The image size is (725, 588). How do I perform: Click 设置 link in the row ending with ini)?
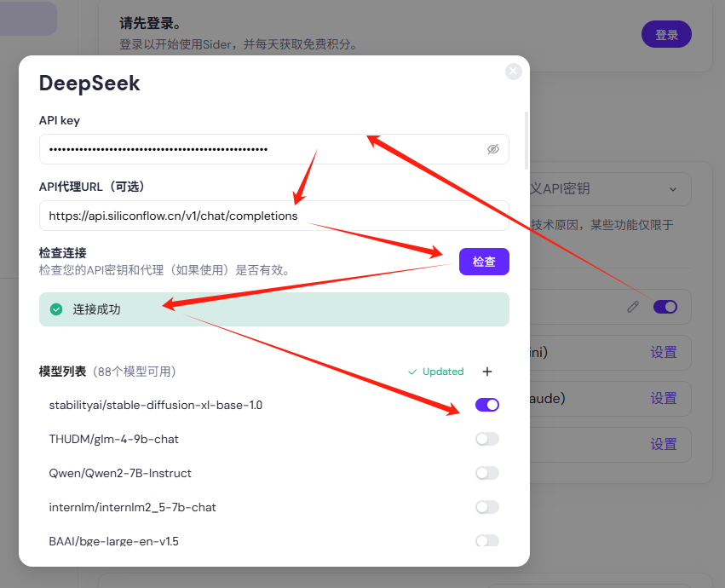[664, 352]
